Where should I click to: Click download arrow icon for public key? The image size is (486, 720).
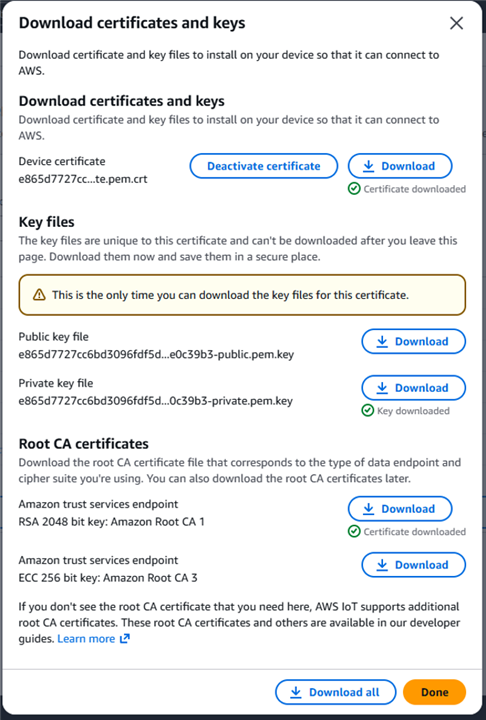382,341
